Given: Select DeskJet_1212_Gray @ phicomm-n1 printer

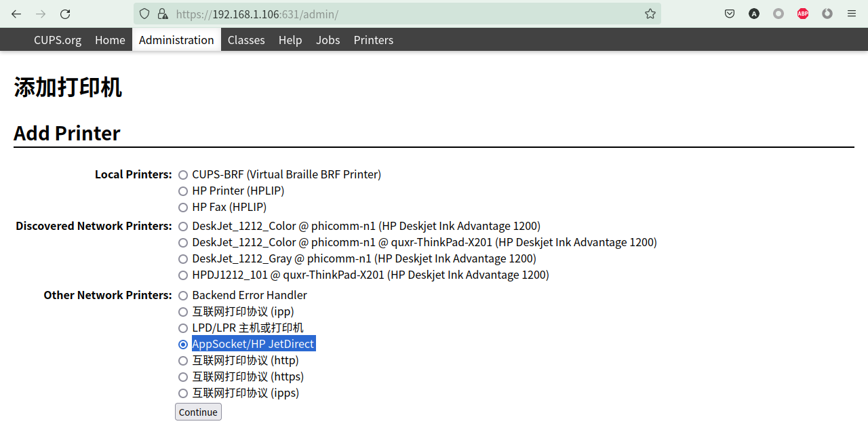Looking at the screenshot, I should (183, 259).
